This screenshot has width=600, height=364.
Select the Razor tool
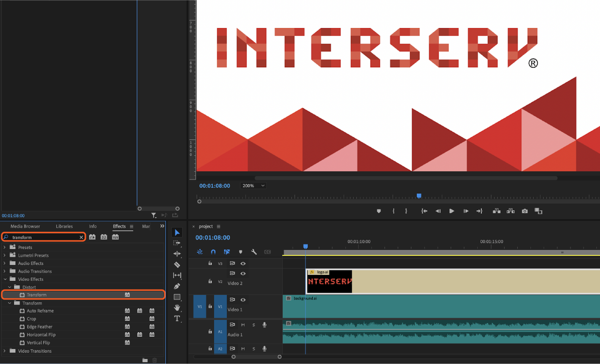click(177, 264)
